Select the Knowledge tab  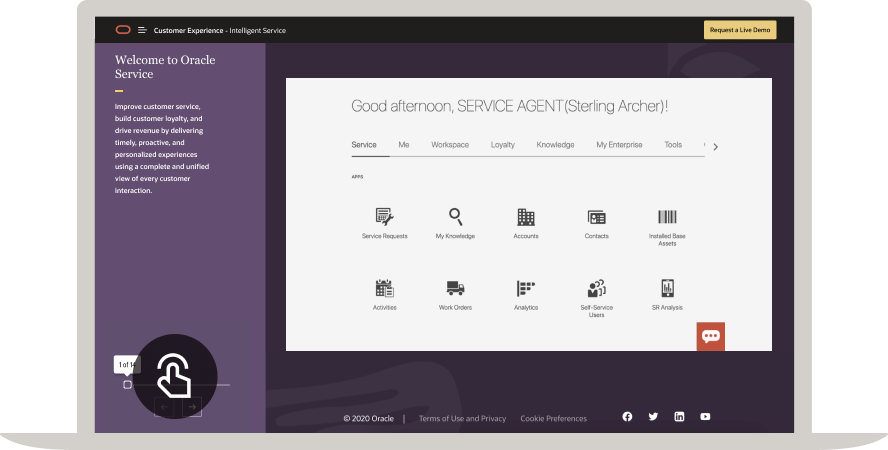tap(555, 145)
